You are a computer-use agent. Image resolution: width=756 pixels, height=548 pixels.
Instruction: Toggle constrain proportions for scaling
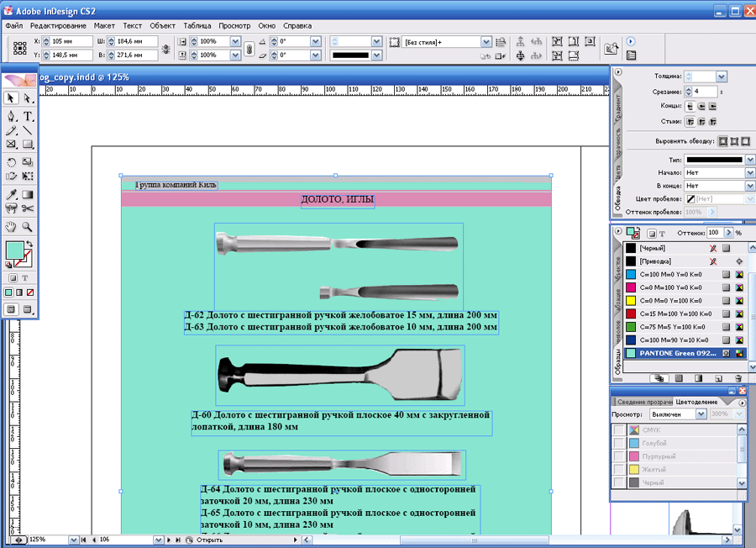[249, 49]
